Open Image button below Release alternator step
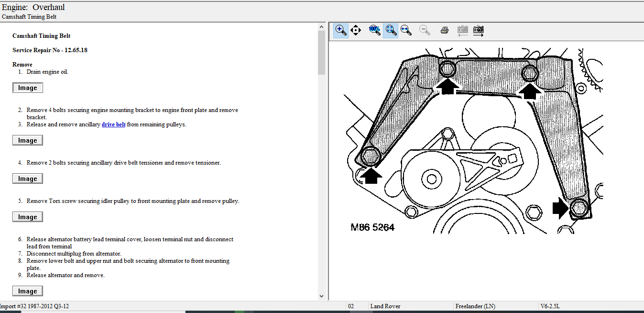This screenshot has width=644, height=313. tap(28, 291)
